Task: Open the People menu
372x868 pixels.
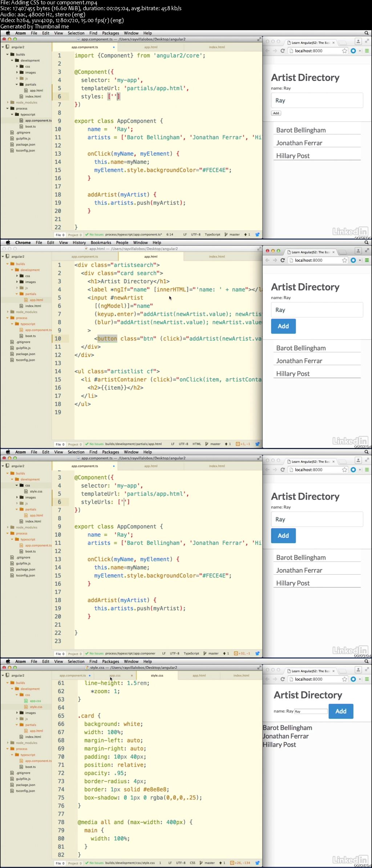Action: (x=122, y=243)
